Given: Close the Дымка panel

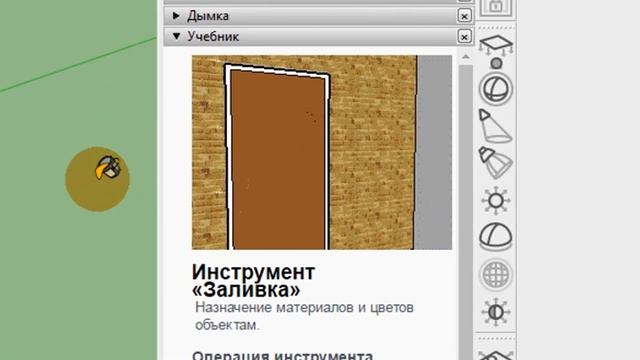Looking at the screenshot, I should [464, 16].
